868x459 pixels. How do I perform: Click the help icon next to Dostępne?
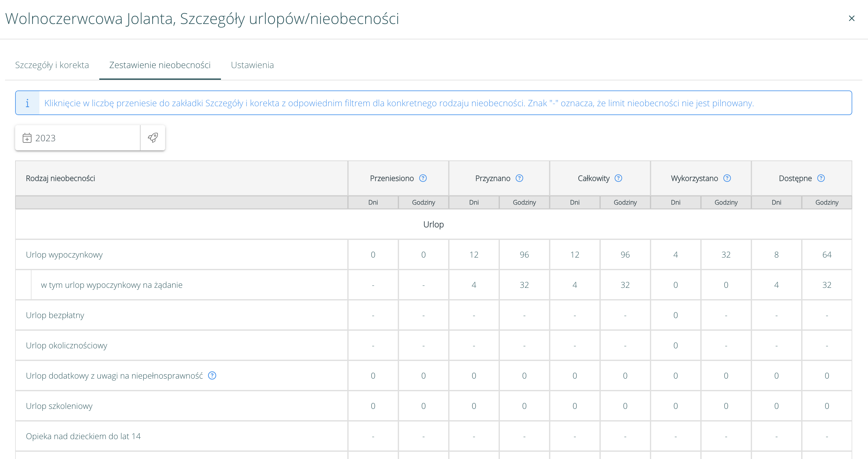pyautogui.click(x=821, y=178)
